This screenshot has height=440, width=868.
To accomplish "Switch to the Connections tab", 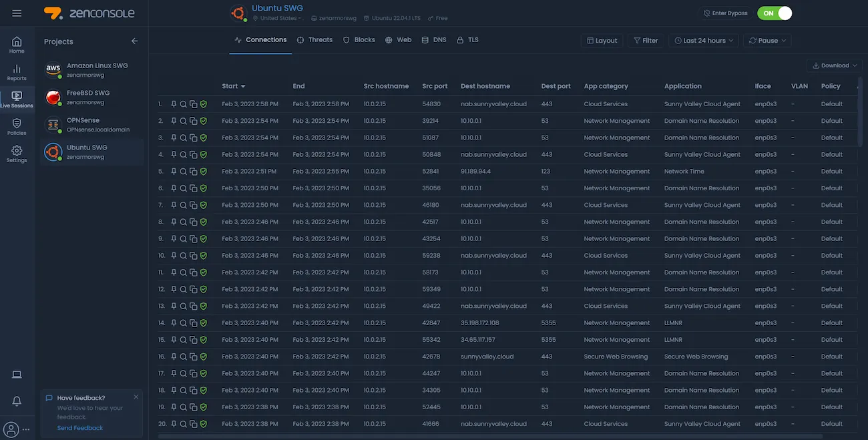I will (x=260, y=40).
